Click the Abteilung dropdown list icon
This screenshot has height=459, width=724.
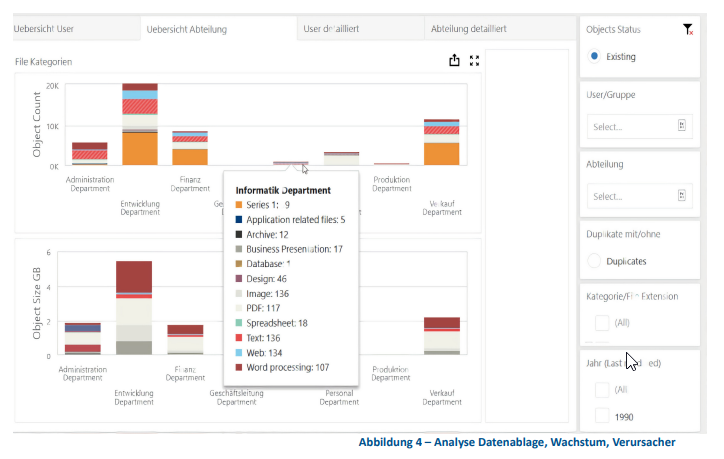tap(682, 195)
